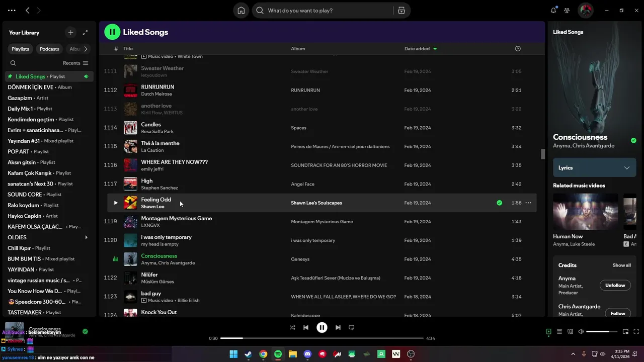
Task: Open the user profile avatar
Action: pos(585,11)
